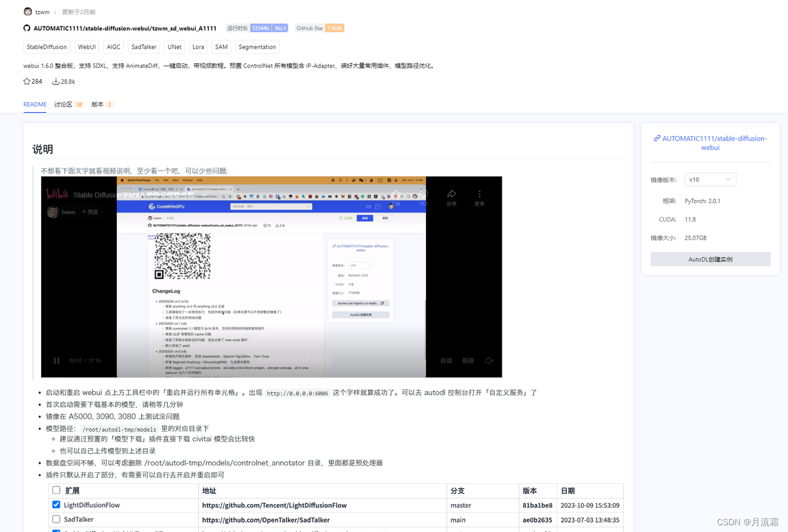The width and height of the screenshot is (788, 532).
Task: Click the download icon showing 28.8k
Action: pos(56,81)
